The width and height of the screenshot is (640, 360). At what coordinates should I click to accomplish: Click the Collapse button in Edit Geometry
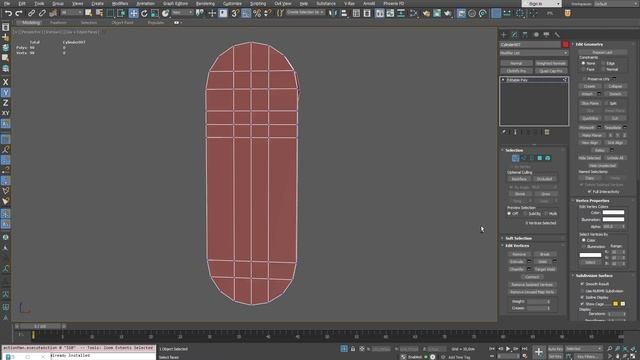615,87
